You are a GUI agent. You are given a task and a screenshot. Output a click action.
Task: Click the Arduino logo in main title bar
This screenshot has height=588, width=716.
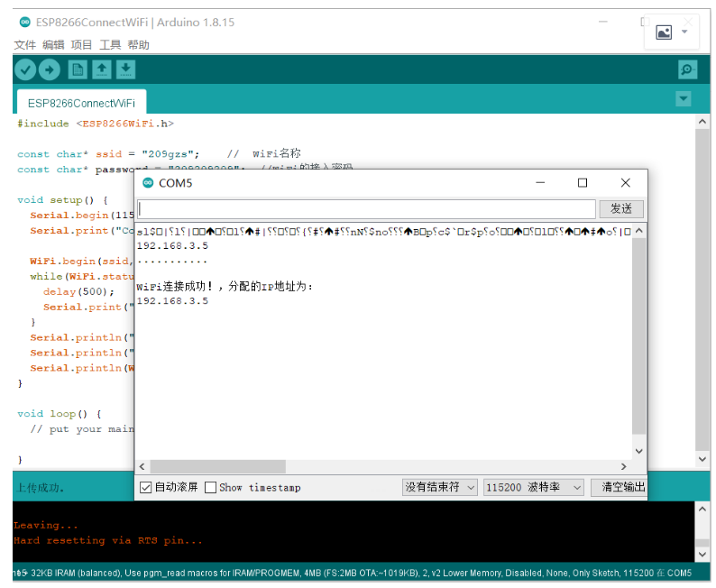coord(25,22)
